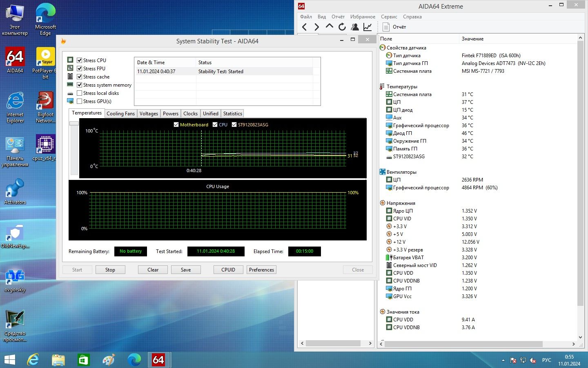Open the Сервис menu in AIDA64
This screenshot has width=588, height=368.
point(389,17)
